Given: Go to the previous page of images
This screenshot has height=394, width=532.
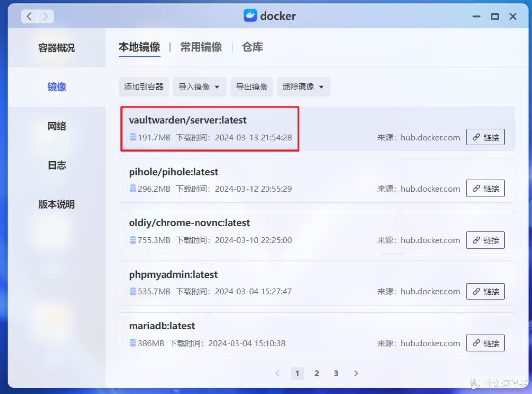Looking at the screenshot, I should (277, 374).
